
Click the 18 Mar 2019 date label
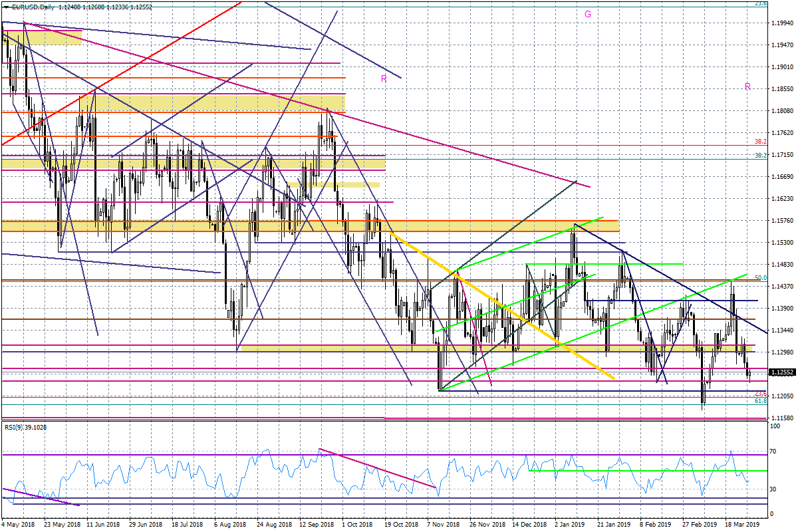click(740, 524)
